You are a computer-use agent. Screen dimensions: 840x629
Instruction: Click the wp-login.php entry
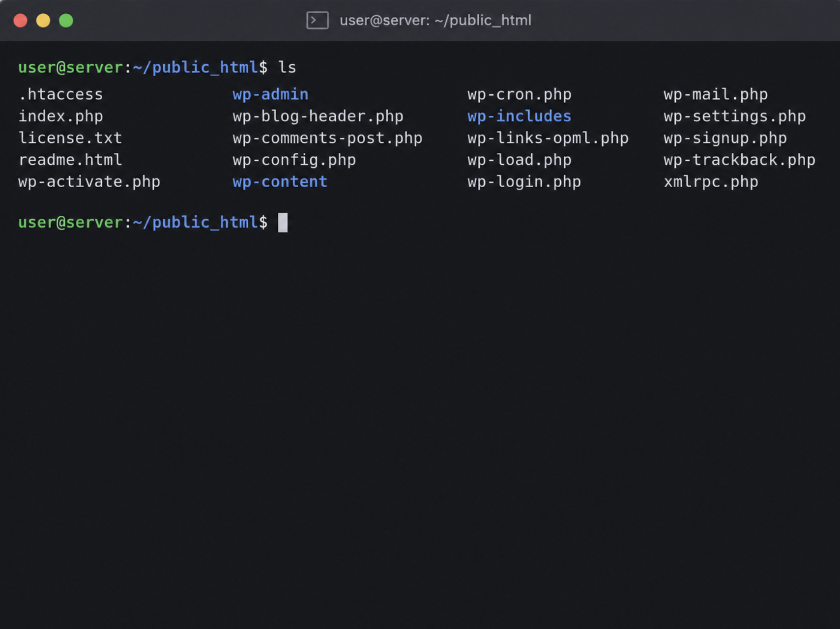[524, 182]
